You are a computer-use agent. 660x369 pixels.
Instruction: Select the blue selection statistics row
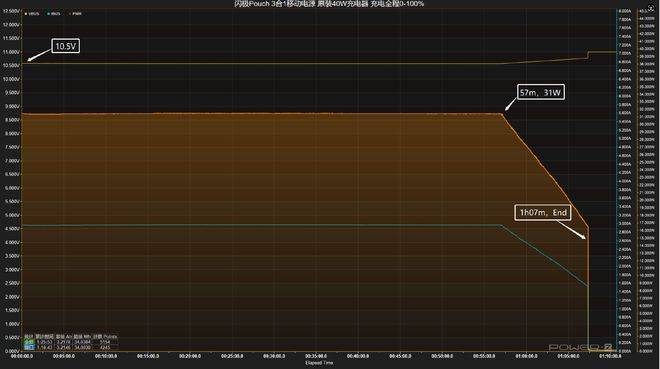(x=71, y=347)
